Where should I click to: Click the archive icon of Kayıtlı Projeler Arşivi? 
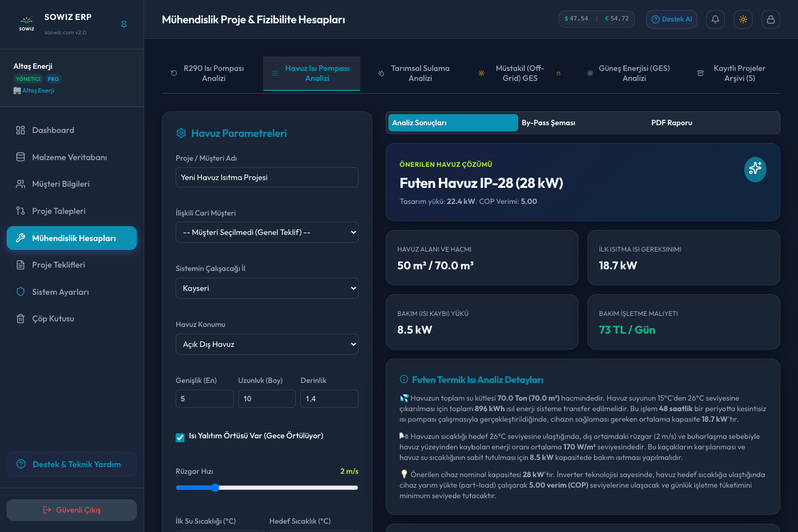coord(700,73)
